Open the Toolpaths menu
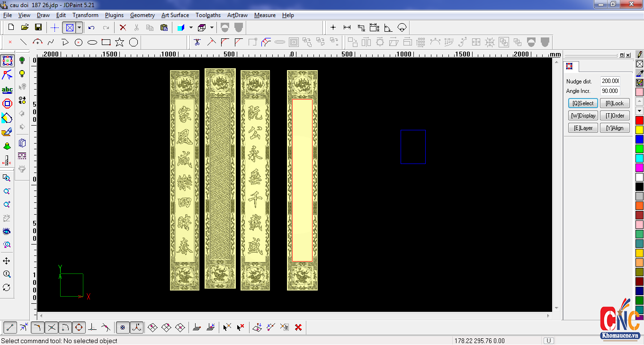The height and width of the screenshot is (345, 644). [208, 15]
